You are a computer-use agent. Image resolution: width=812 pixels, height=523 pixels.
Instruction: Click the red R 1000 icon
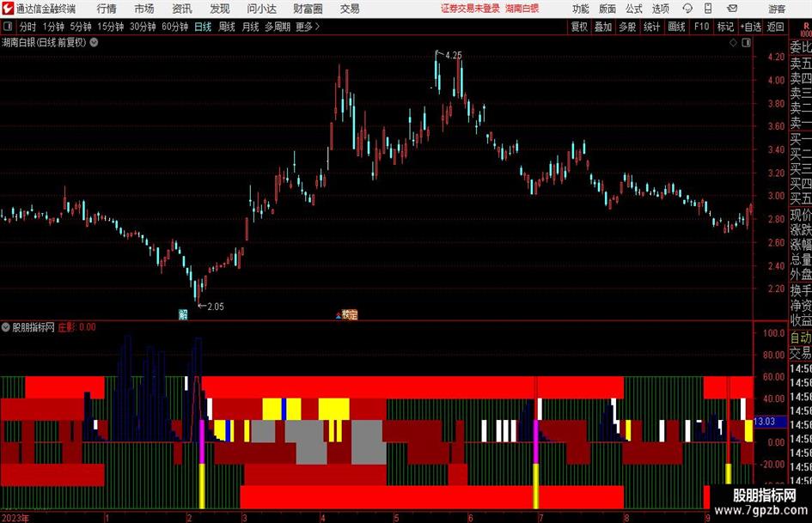[x=806, y=29]
